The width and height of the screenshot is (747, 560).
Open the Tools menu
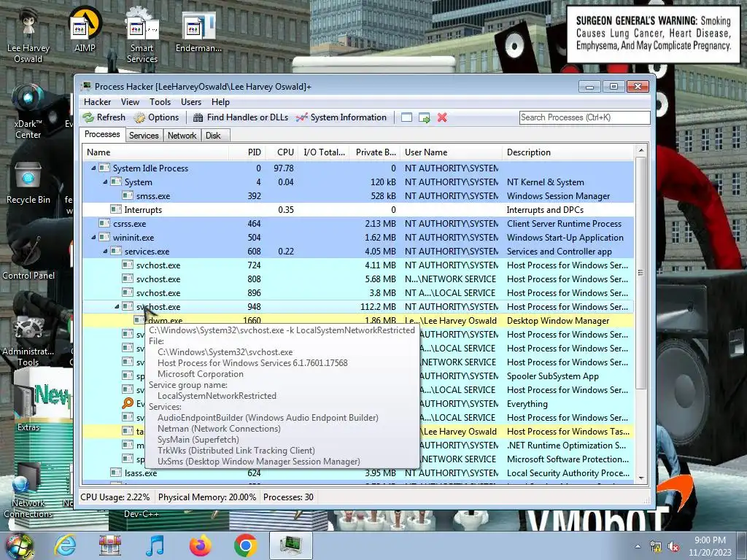click(160, 102)
